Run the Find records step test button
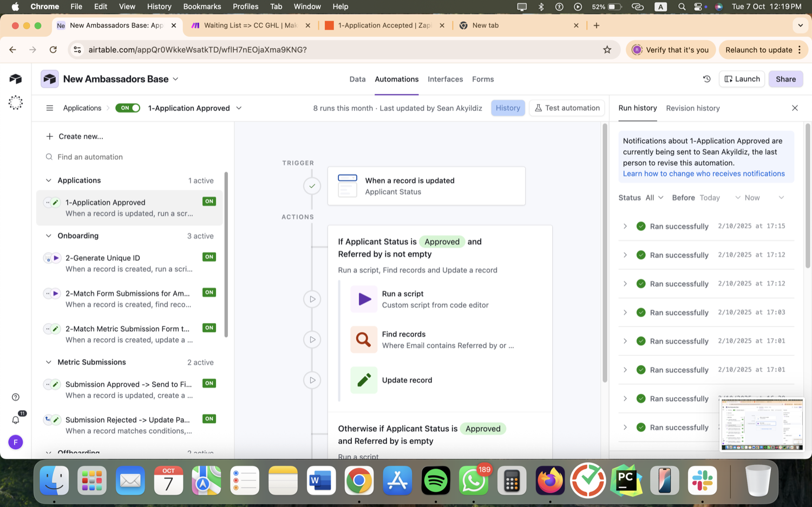This screenshot has height=507, width=812. tap(312, 340)
